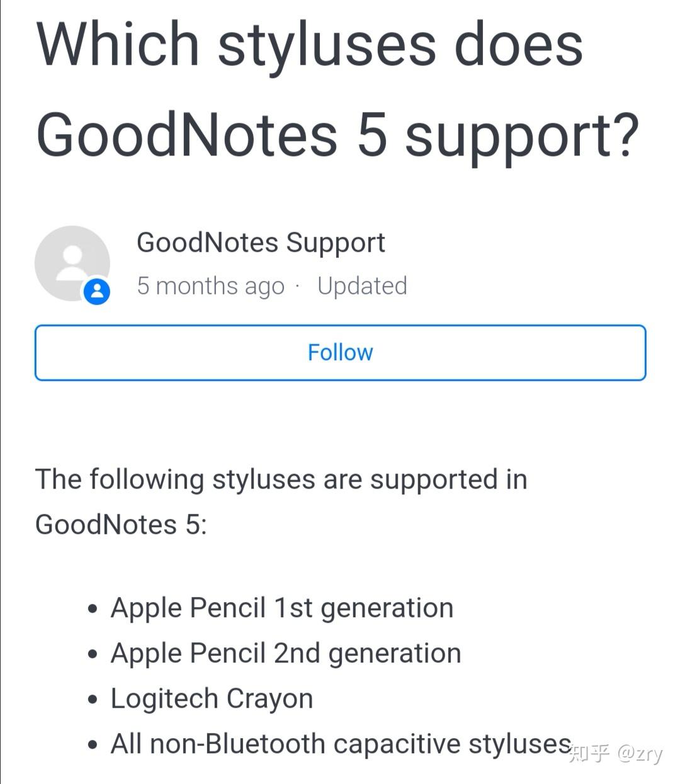Click the 'Updated' label
Screen dimensions: 680x784
pos(362,286)
